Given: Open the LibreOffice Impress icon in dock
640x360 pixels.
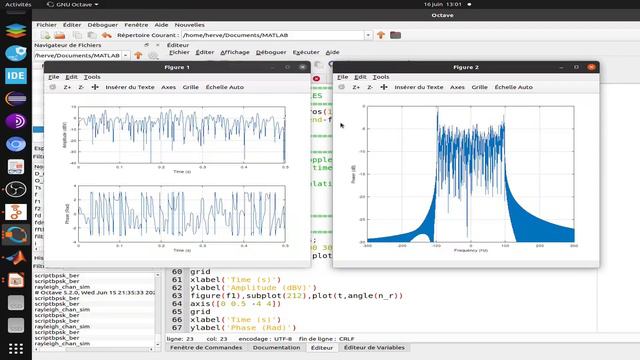Looking at the screenshot, I should click(16, 280).
